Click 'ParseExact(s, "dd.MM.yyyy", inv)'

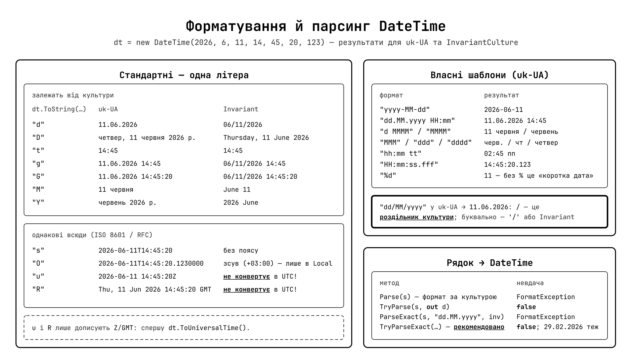(x=442, y=317)
